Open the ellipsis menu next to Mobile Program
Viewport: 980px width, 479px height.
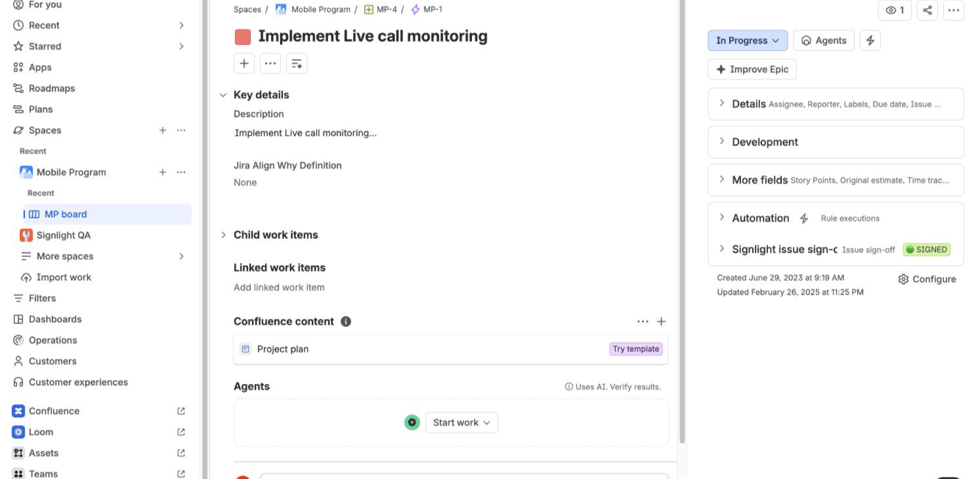coord(181,172)
